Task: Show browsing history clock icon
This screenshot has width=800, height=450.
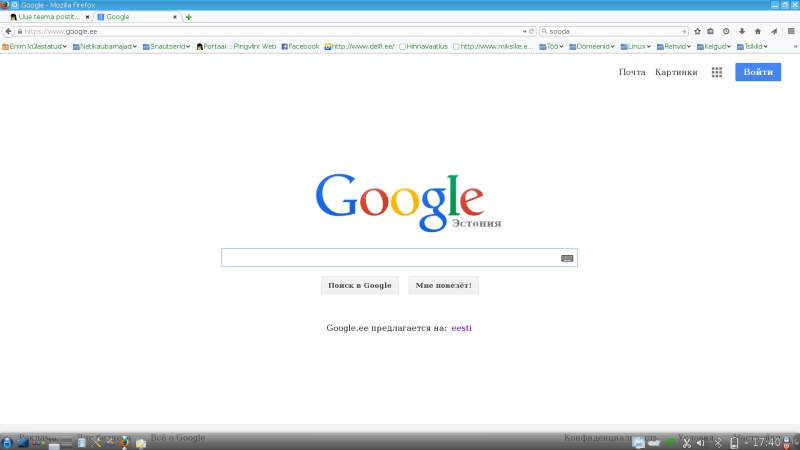Action: [726, 31]
